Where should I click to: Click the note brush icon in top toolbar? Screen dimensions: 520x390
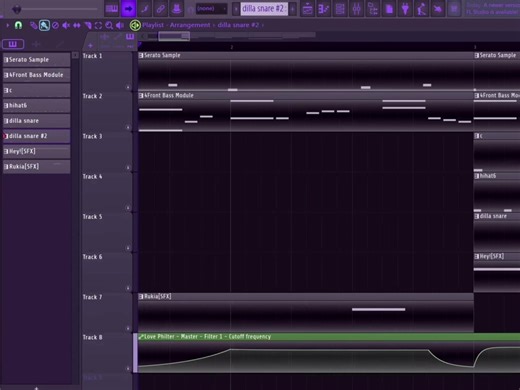pos(145,9)
